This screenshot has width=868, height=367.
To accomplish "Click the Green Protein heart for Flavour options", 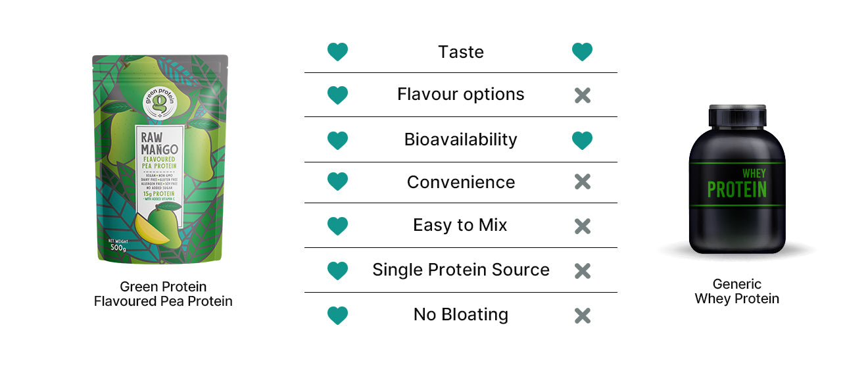I will click(337, 95).
